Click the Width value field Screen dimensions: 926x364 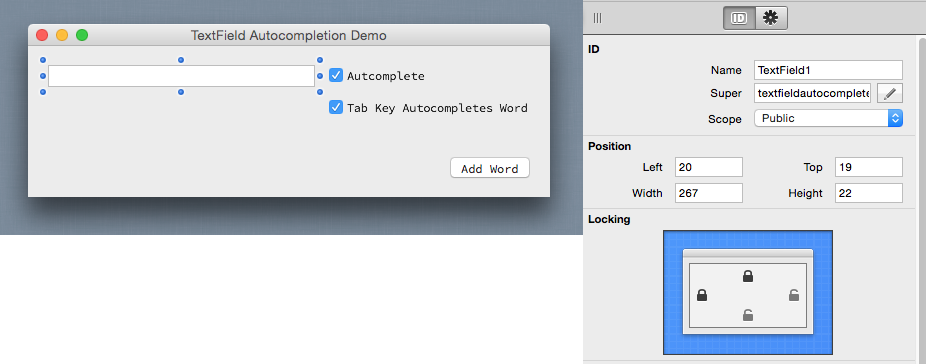[x=709, y=193]
